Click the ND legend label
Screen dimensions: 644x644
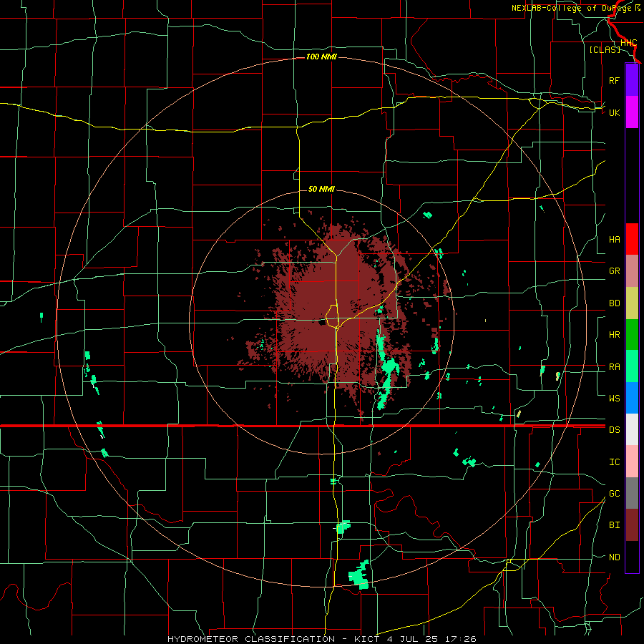[x=614, y=557]
